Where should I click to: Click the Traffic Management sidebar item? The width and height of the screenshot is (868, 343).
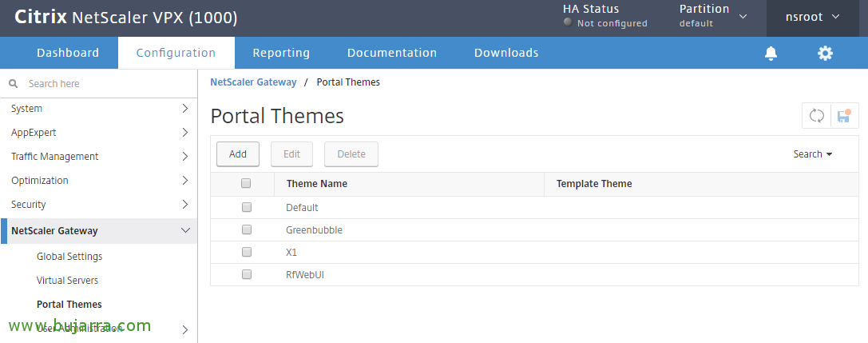[55, 156]
